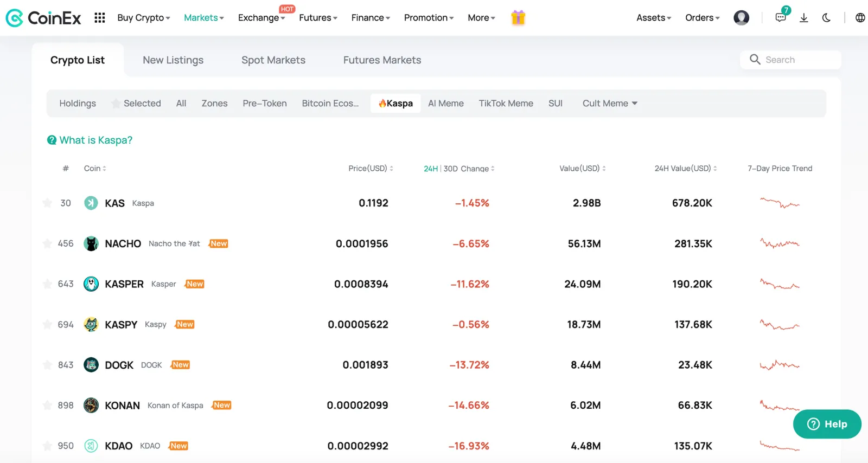Focus the Search input field
This screenshot has width=868, height=463.
point(790,60)
